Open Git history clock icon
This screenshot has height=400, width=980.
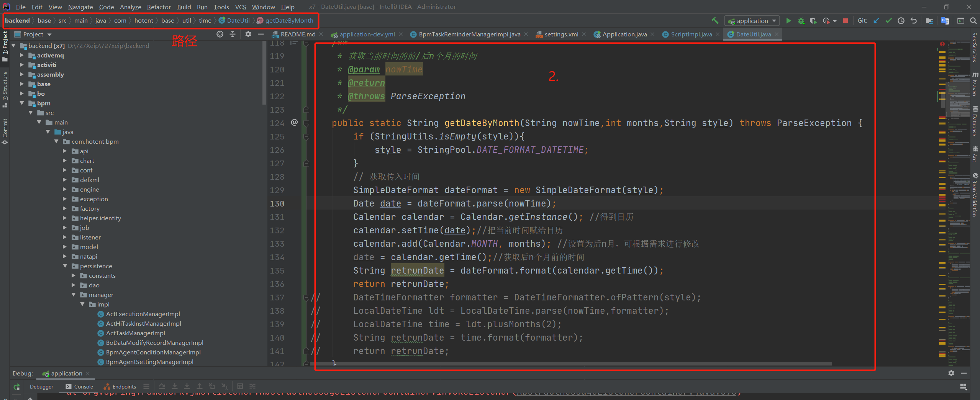pos(901,21)
